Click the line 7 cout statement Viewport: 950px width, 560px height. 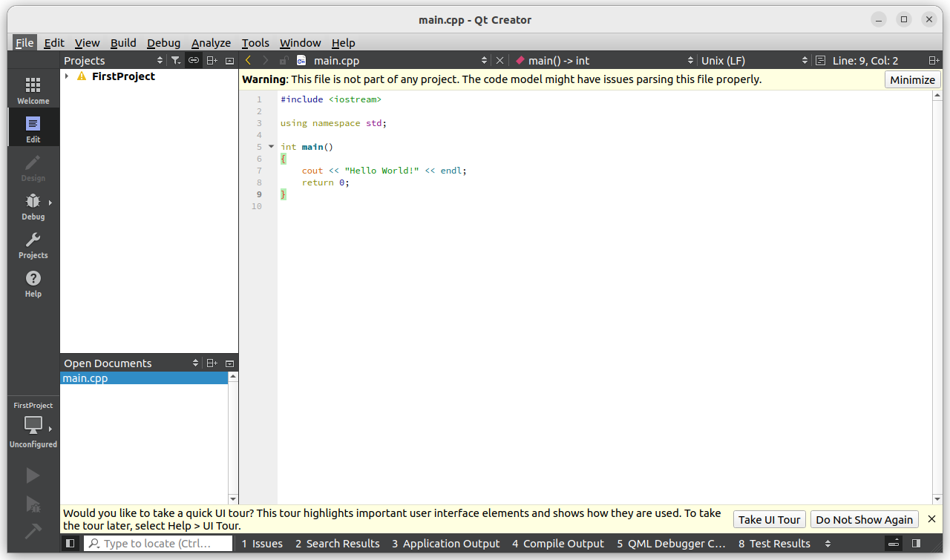point(384,171)
